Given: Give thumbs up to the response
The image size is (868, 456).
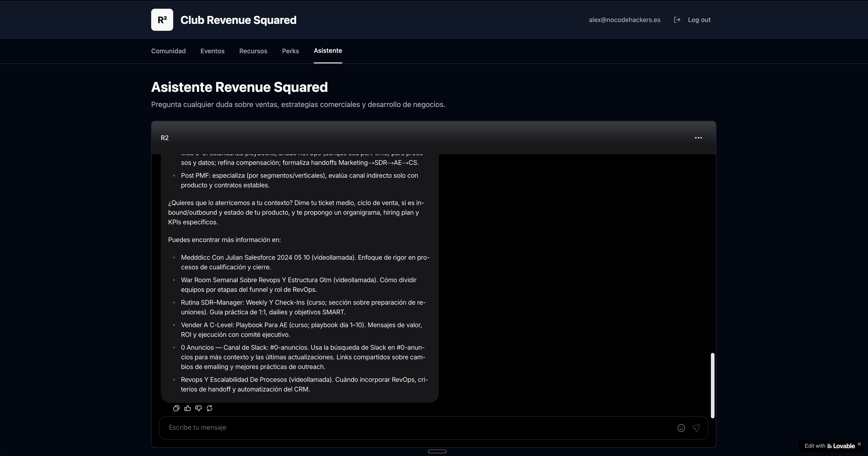Looking at the screenshot, I should 188,408.
